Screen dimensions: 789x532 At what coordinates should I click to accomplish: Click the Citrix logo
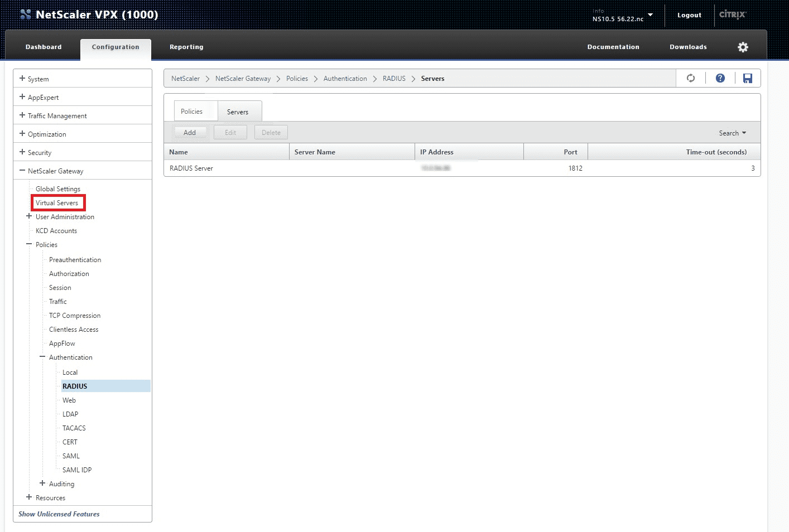(732, 15)
